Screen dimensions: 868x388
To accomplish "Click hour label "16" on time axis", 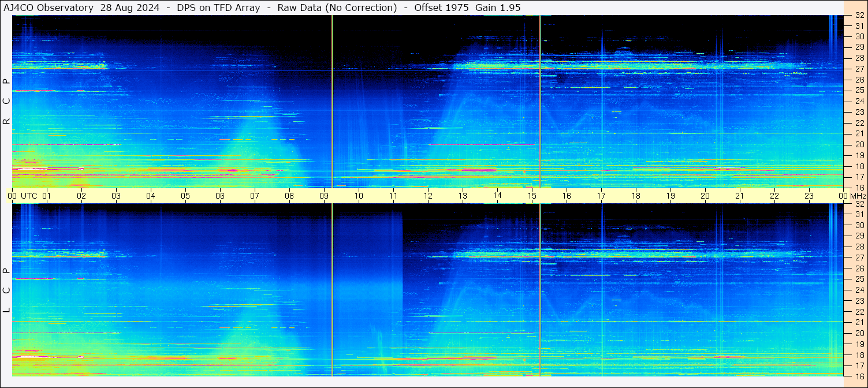I will point(567,196).
